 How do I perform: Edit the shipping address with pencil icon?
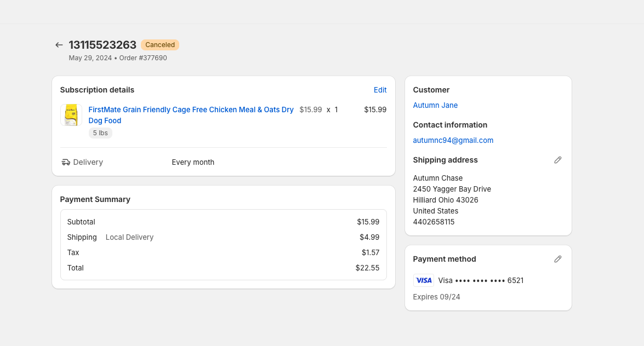click(557, 160)
